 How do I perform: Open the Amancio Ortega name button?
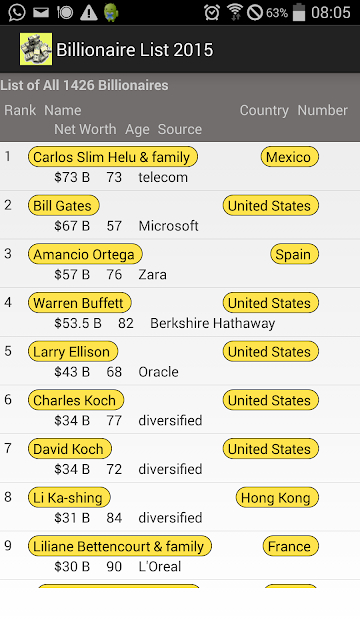pos(85,254)
